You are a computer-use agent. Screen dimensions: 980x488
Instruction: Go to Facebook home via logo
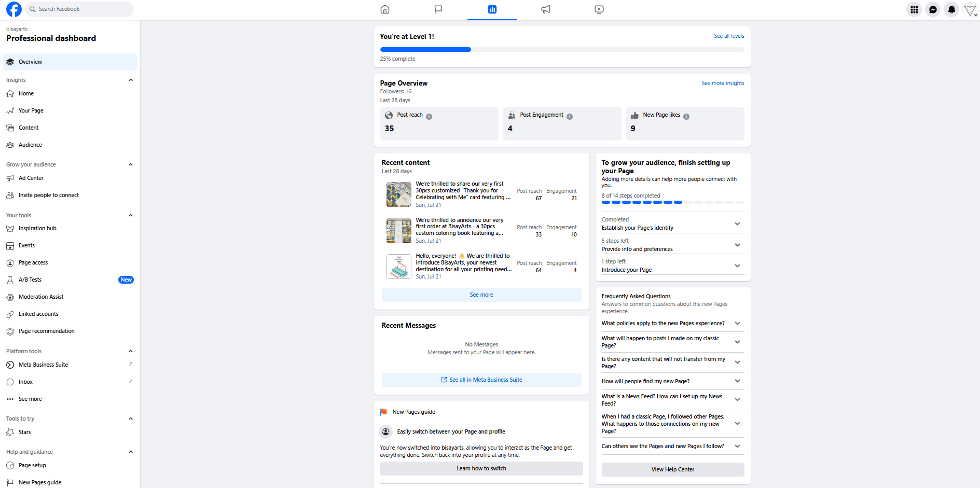tap(14, 9)
